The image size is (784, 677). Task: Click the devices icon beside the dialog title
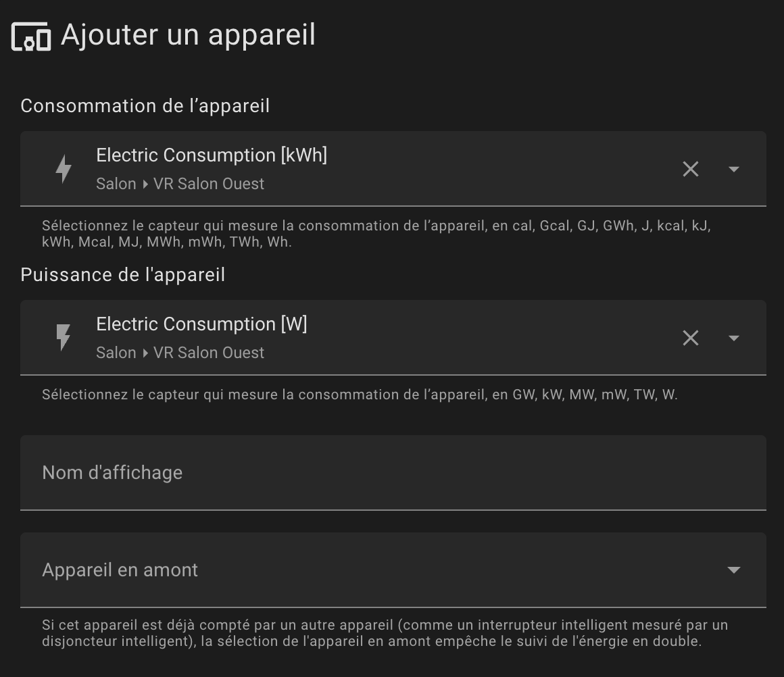pos(31,36)
